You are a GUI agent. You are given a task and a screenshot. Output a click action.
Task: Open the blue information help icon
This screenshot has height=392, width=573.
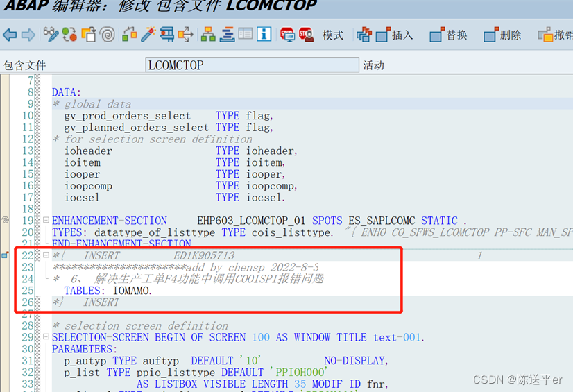(264, 34)
